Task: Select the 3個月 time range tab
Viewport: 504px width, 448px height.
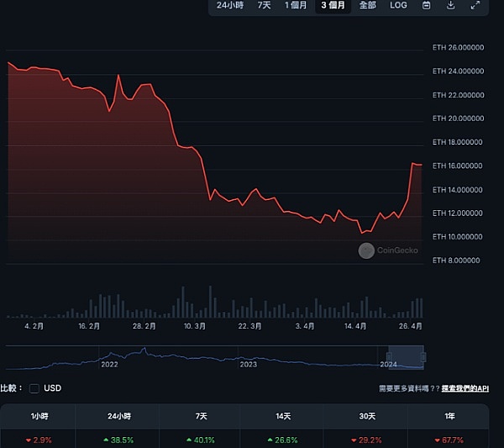Action: coord(331,5)
